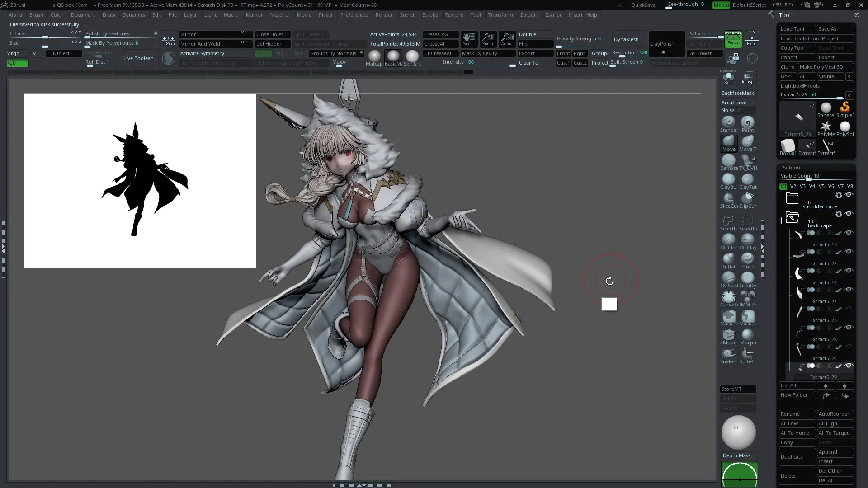This screenshot has height=488, width=868.
Task: Select the IMM Primitives brush
Action: pos(747,299)
